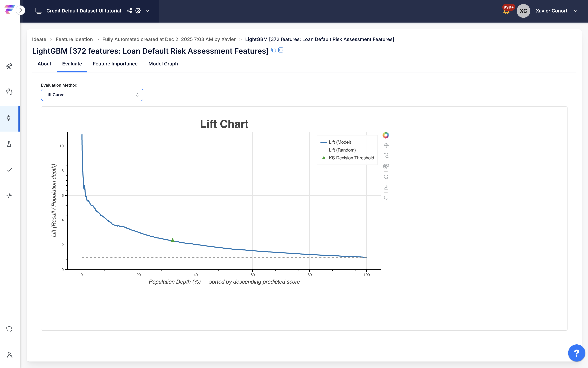Toggle the Hover tooltip tool
Viewport: 588px width, 368px height.
(386, 198)
